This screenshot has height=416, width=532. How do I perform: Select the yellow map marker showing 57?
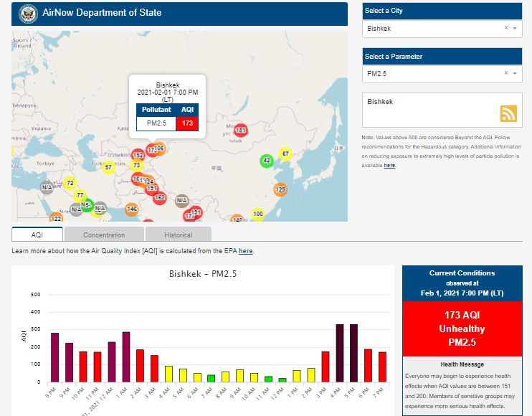point(108,168)
